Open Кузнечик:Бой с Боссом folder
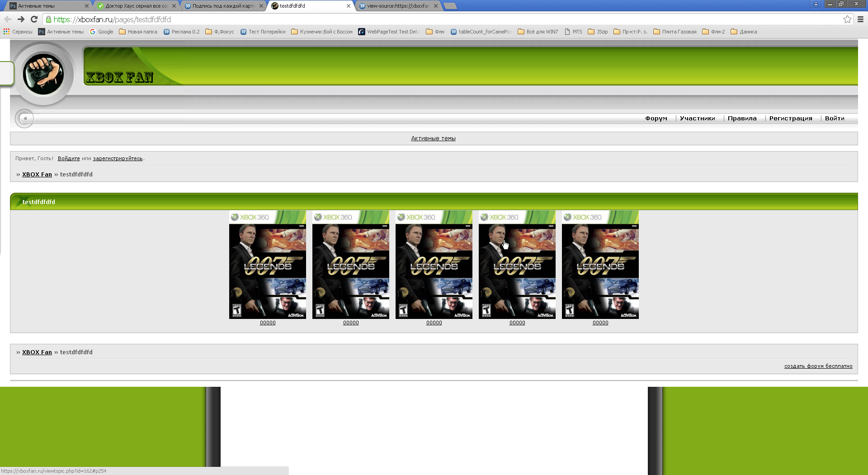This screenshot has height=475, width=868. (322, 32)
